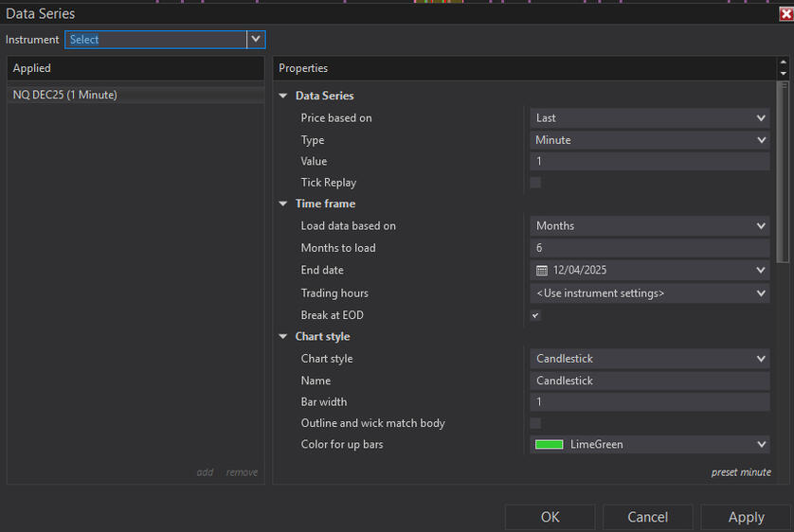Collapse the Time frame section
Viewport: 794px width, 532px height.
(x=283, y=204)
